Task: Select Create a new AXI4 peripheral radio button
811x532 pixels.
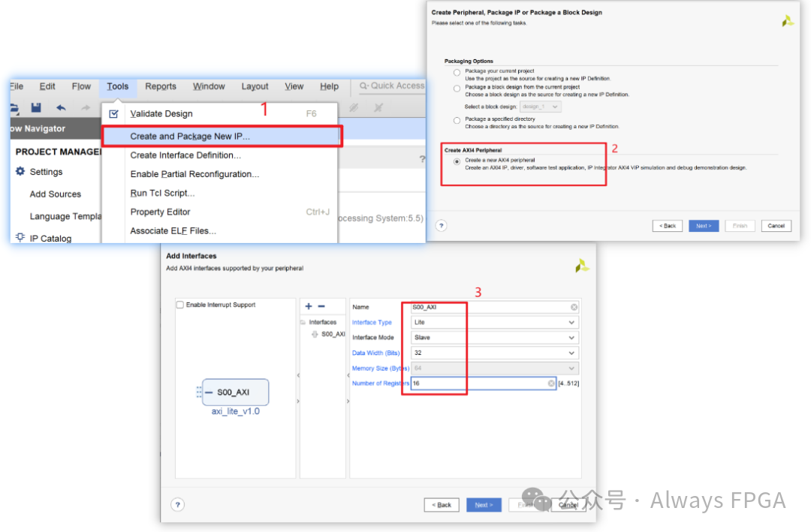Action: 457,161
